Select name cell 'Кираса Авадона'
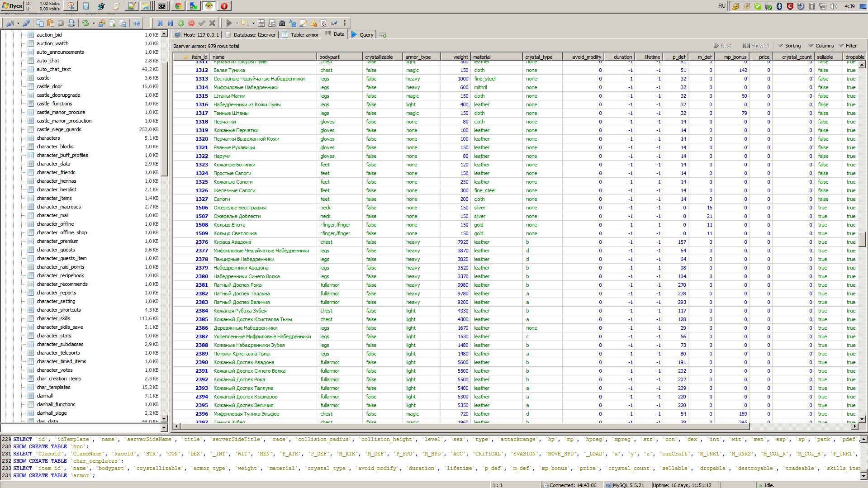This screenshot has height=488, width=868. coord(263,242)
